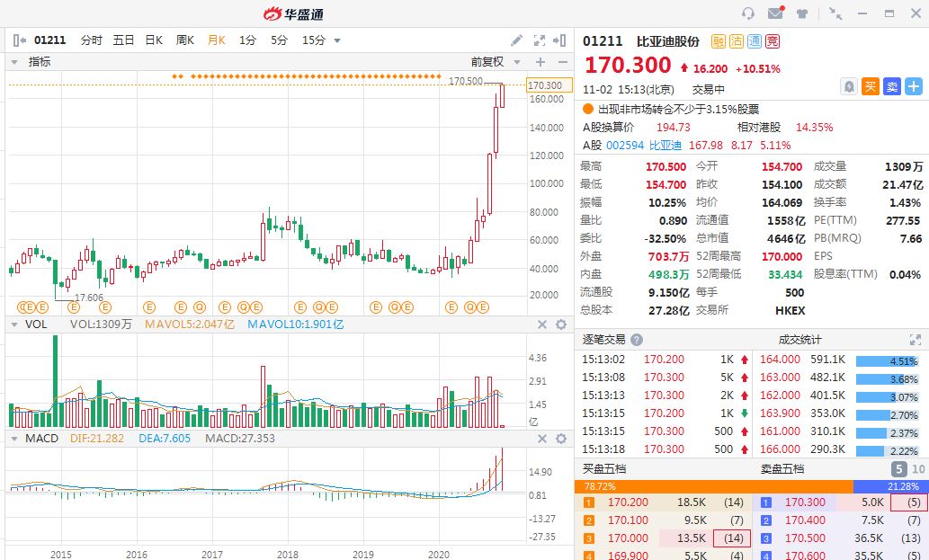This screenshot has height=560, width=929.
Task: Click the Huasheng Tong app logo
Action: pos(293,13)
